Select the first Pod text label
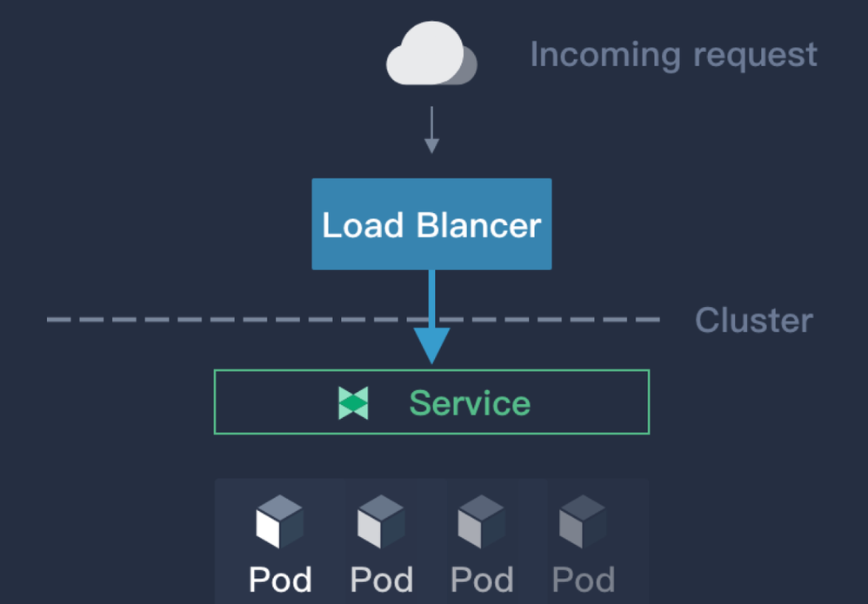Viewport: 868px width, 604px height. coord(280,580)
